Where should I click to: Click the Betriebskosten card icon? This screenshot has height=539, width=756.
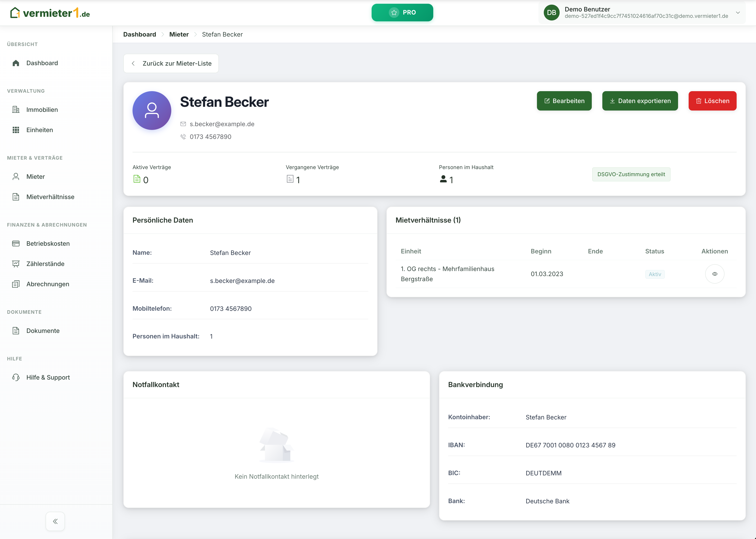[16, 244]
